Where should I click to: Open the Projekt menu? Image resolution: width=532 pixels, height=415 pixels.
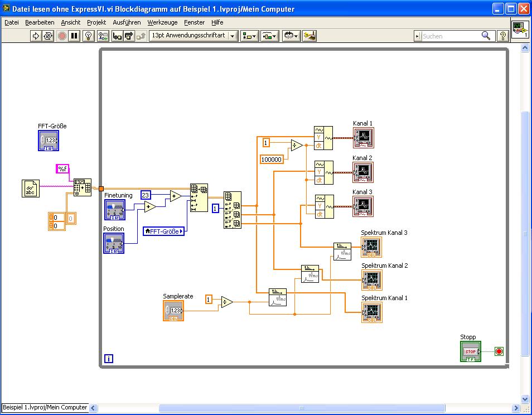[x=96, y=22]
